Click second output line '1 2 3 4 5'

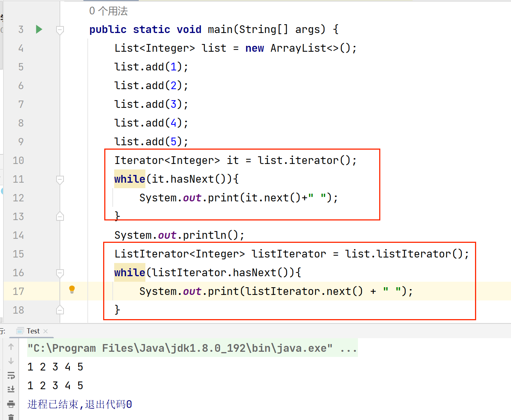[x=55, y=386]
